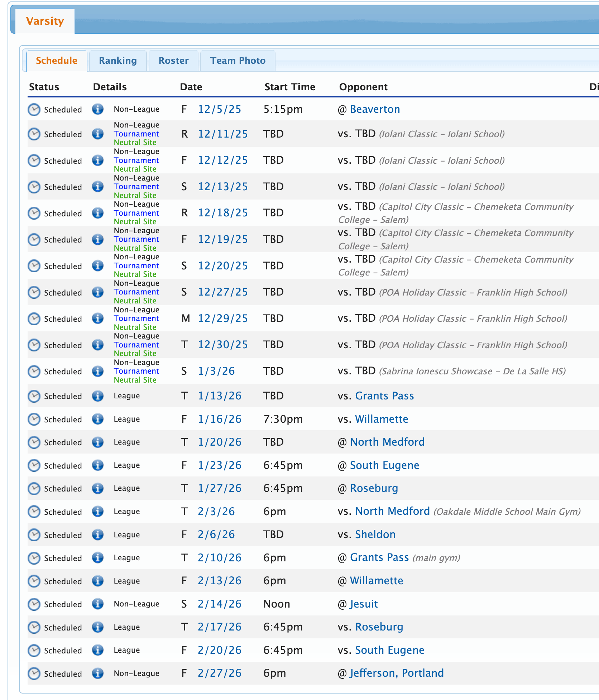
Task: Click clock icon on 2/6/26 Sheldon row
Action: point(34,535)
